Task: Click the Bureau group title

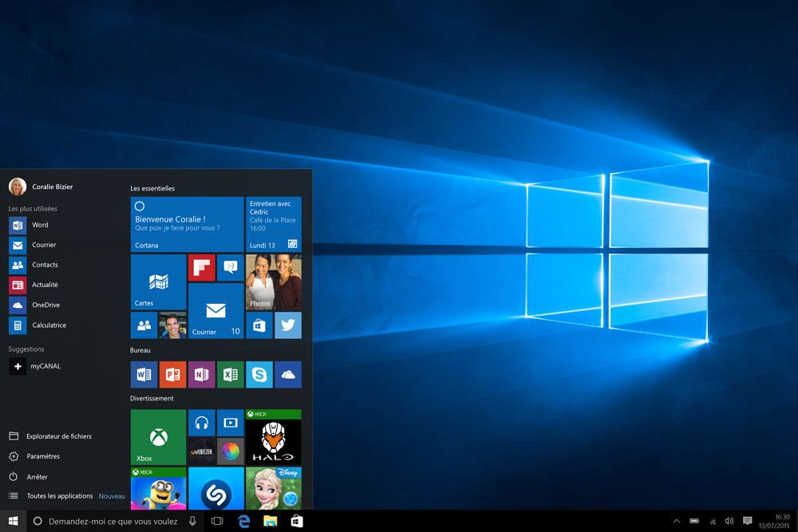Action: click(x=140, y=350)
